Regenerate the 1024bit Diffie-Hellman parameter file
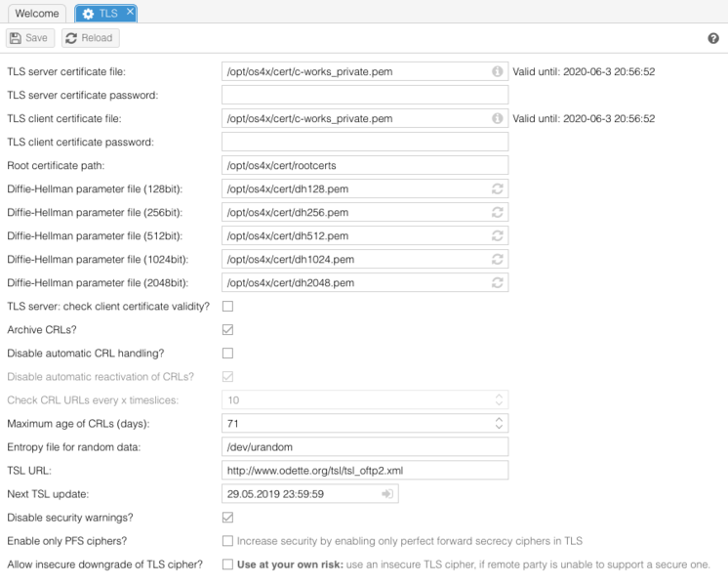 click(x=498, y=259)
